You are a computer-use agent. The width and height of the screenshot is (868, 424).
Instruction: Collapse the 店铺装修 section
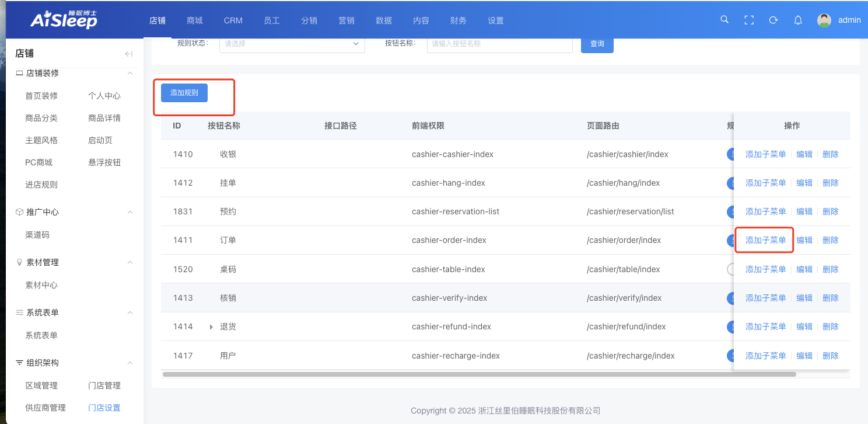click(130, 73)
